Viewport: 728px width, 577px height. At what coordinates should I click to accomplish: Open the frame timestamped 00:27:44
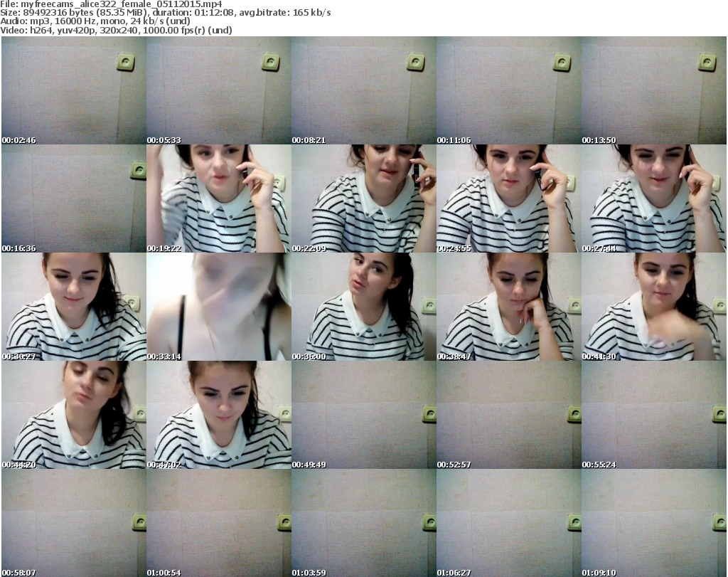(x=654, y=198)
